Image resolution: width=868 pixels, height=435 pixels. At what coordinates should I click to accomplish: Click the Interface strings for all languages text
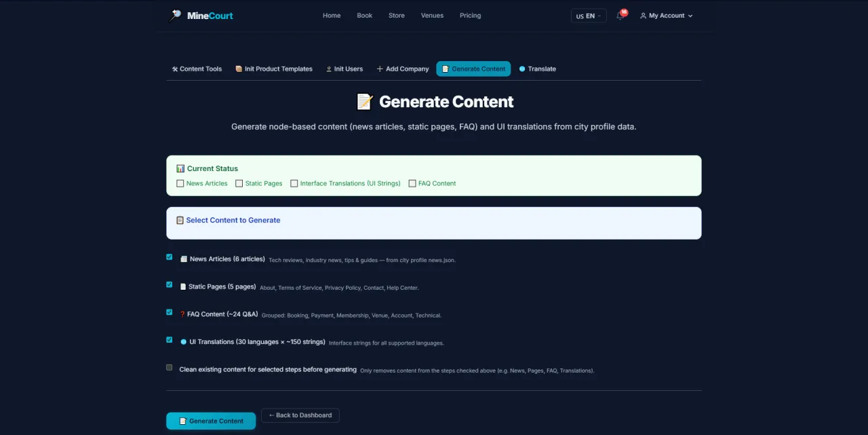click(x=387, y=343)
